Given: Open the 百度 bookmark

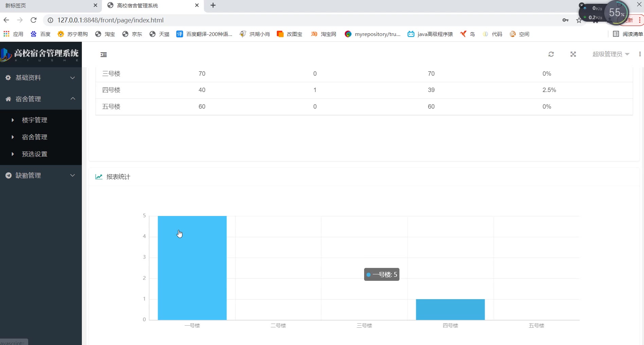Looking at the screenshot, I should 40,34.
